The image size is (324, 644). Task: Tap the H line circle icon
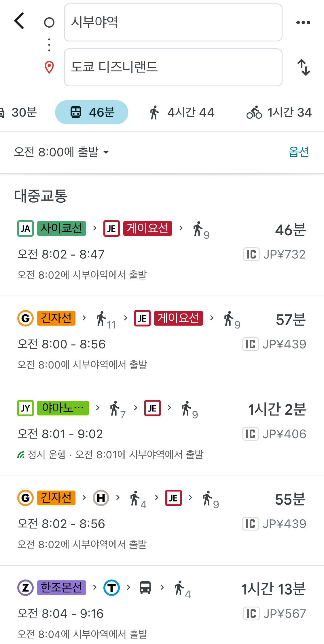[x=101, y=497]
